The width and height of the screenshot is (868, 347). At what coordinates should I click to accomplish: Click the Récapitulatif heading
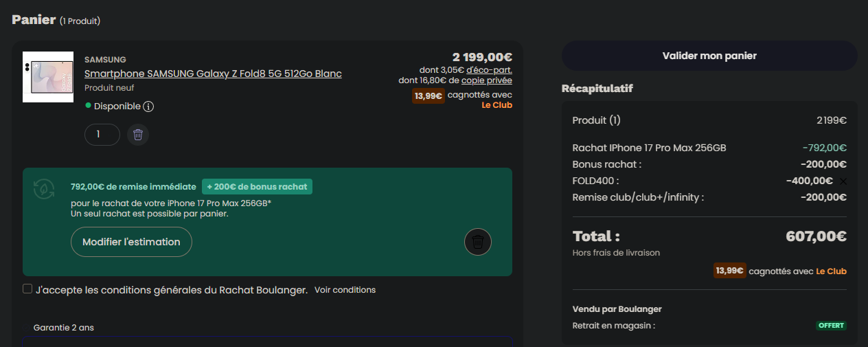[597, 89]
